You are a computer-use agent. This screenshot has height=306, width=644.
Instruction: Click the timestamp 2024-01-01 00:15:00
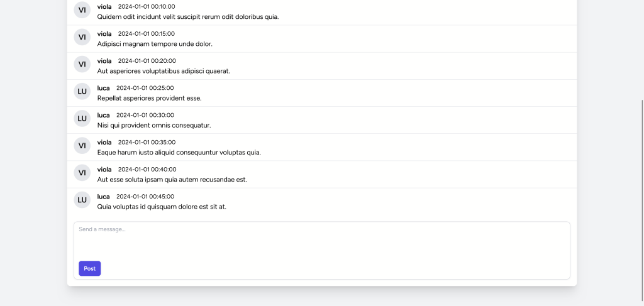(x=147, y=34)
